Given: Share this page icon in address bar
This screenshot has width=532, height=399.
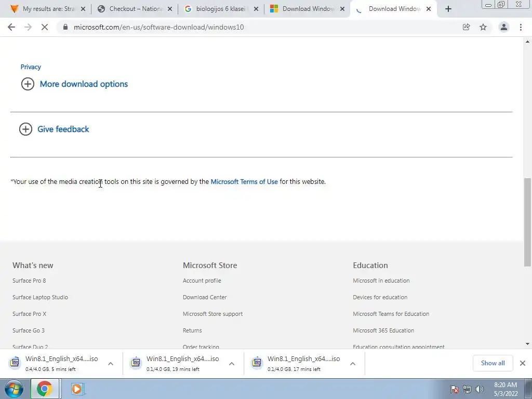Looking at the screenshot, I should pyautogui.click(x=466, y=27).
